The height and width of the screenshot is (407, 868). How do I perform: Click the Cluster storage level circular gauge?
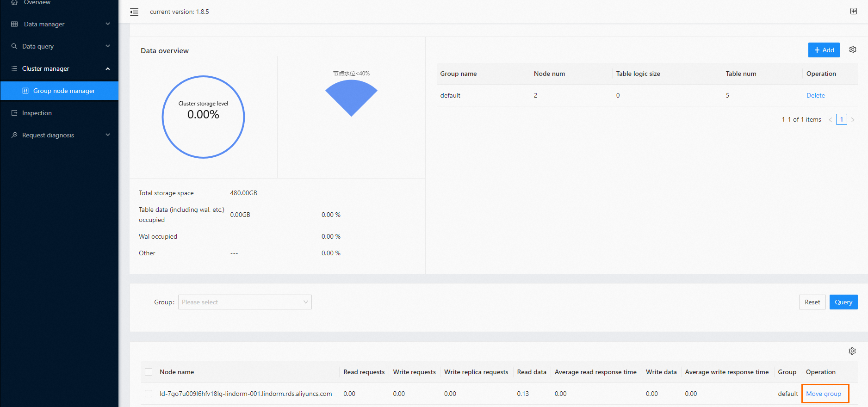pos(203,117)
